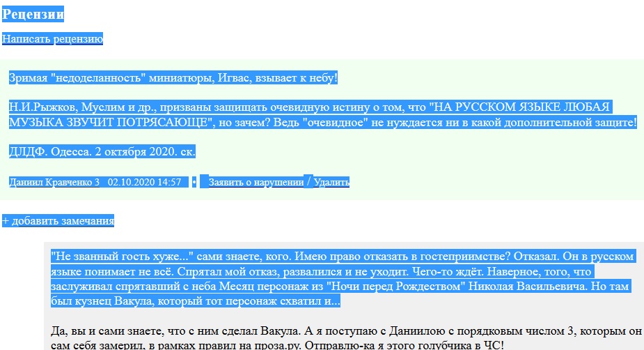The width and height of the screenshot is (644, 350).
Task: Click the paragraph starting 'Да, вы и сами знаете'
Action: click(x=346, y=338)
